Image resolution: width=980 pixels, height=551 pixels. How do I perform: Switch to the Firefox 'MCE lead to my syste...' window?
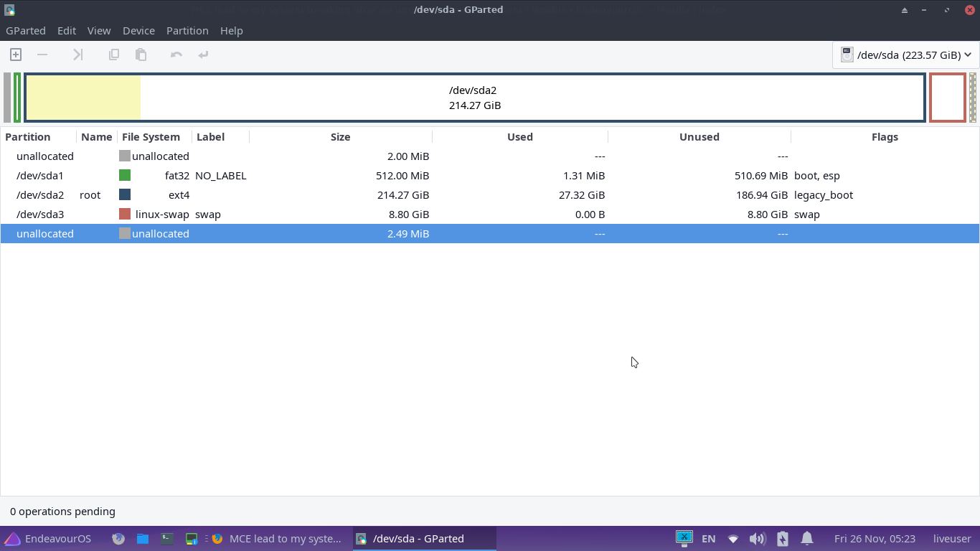pyautogui.click(x=277, y=539)
